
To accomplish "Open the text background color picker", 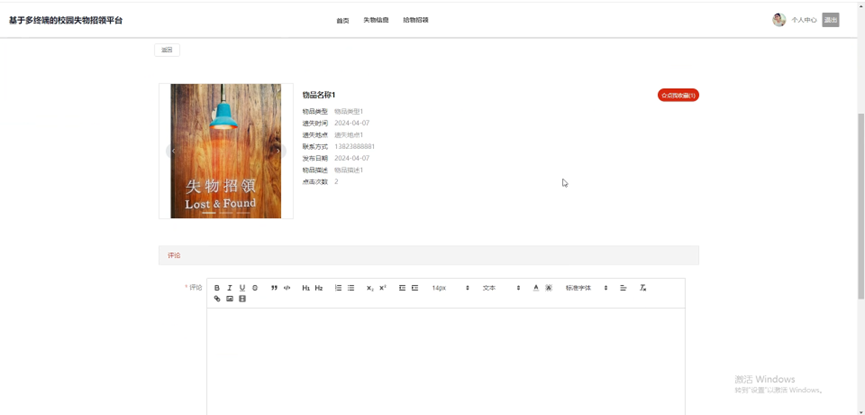I will coord(548,288).
